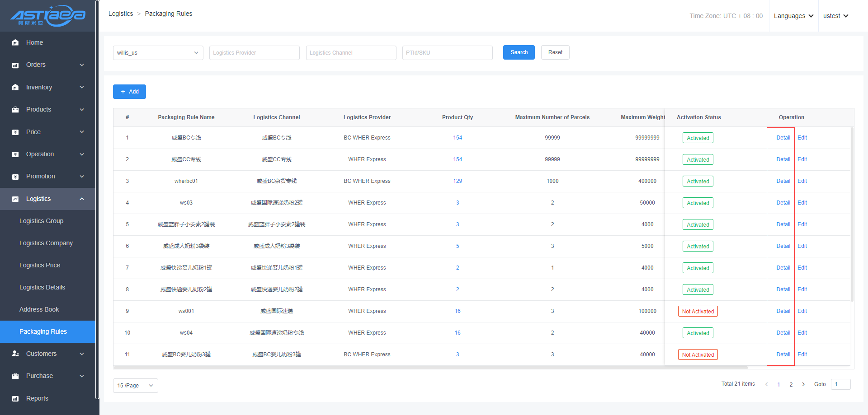The height and width of the screenshot is (415, 868).
Task: Click the Customers person icon
Action: [15, 354]
